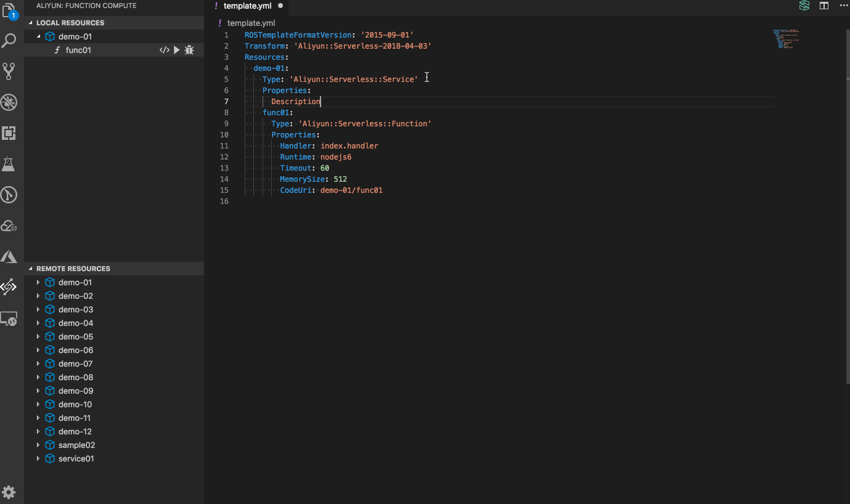The height and width of the screenshot is (504, 850).
Task: Open the Manage gear menu
Action: pos(9,492)
